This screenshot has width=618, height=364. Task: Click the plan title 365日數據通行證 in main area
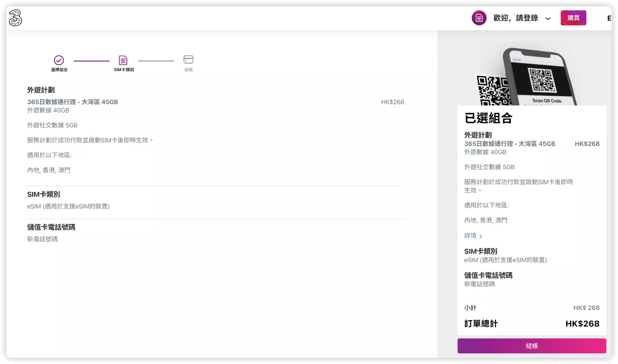click(x=72, y=102)
